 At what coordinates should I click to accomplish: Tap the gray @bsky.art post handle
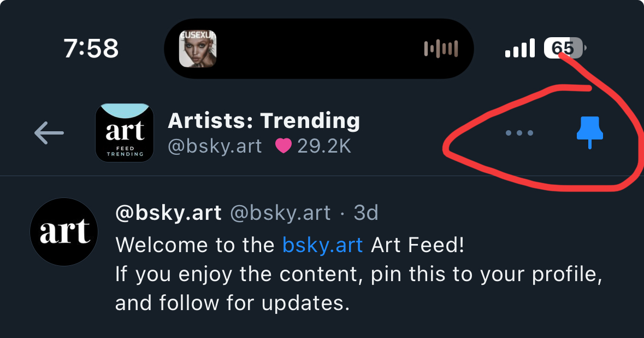click(x=280, y=213)
